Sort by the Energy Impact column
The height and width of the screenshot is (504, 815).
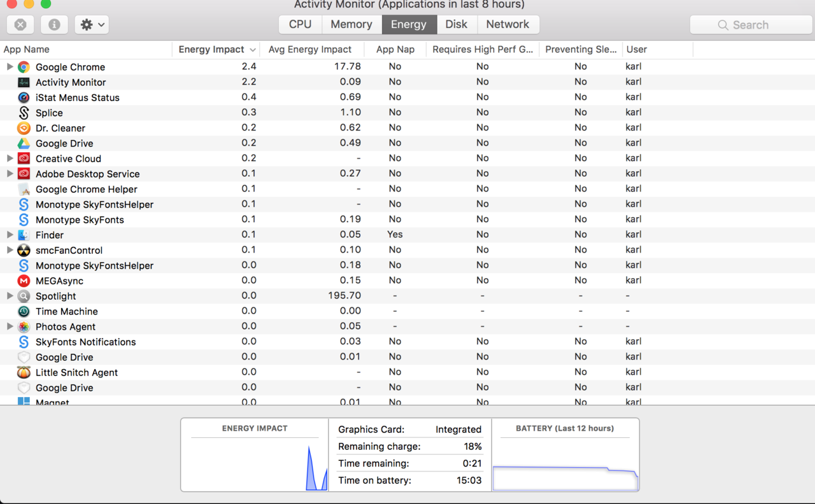coord(216,50)
